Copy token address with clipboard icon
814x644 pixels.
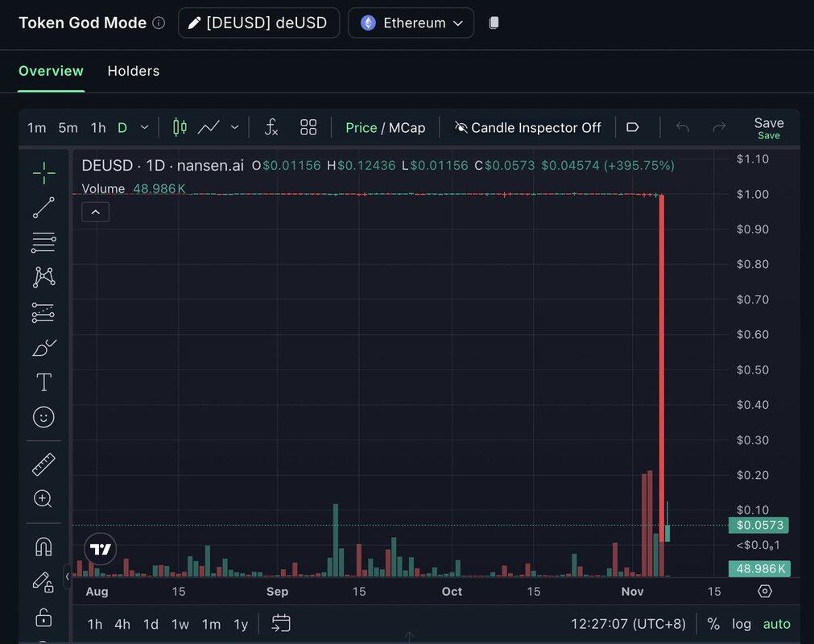point(494,23)
